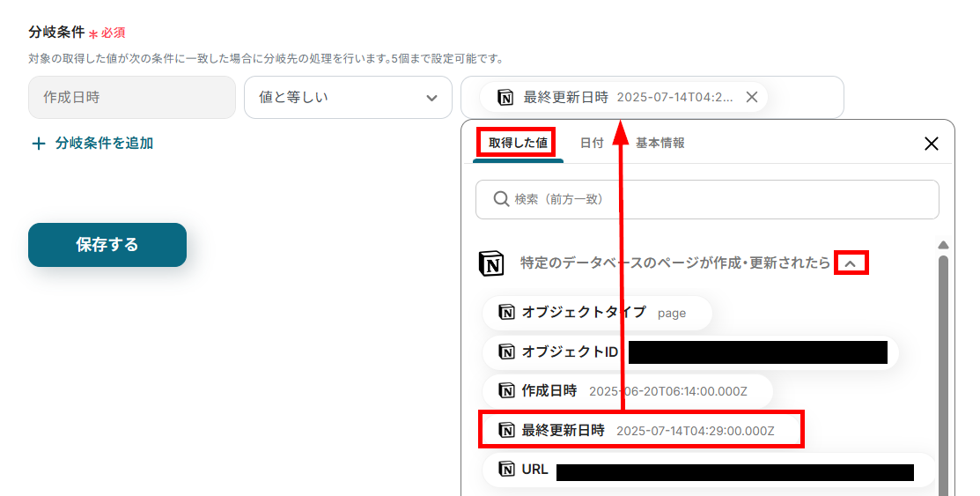Click Notion icon in 最終更新日時 list row
Viewport: 980px width, 496px height.
[506, 430]
